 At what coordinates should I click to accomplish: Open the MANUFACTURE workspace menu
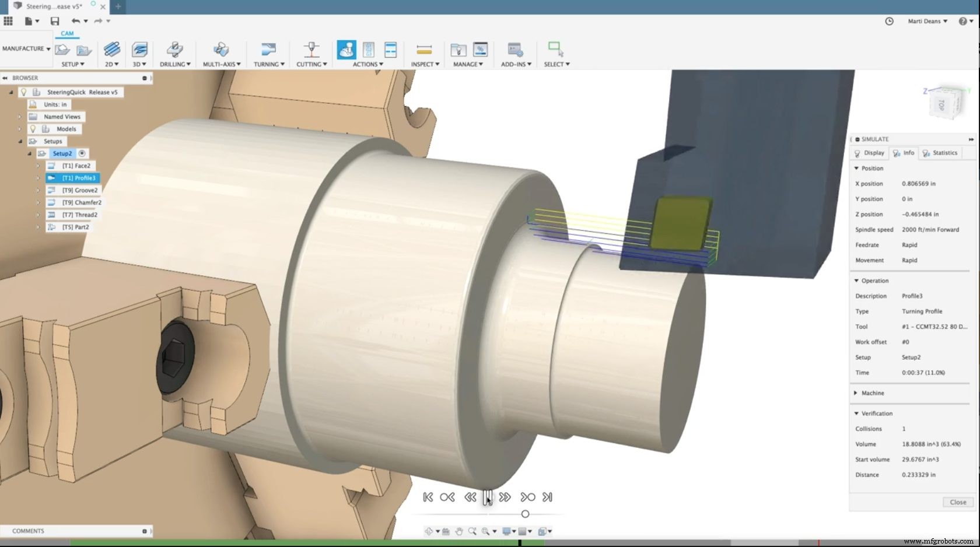26,48
